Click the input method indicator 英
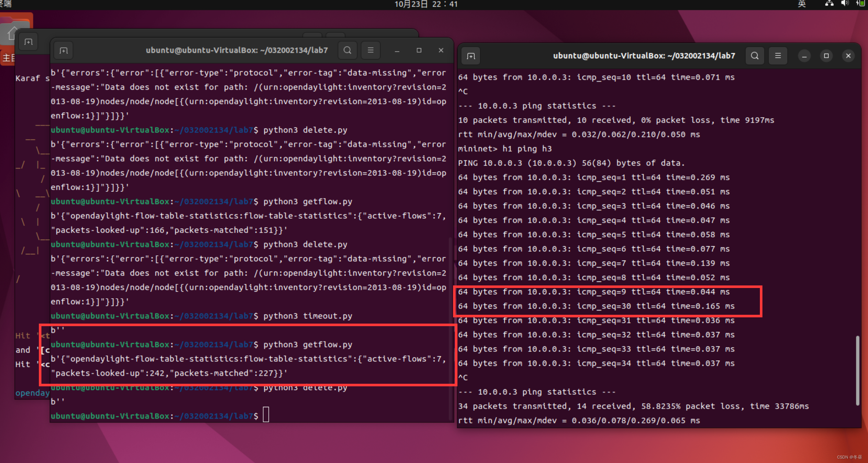The height and width of the screenshot is (463, 868). [x=802, y=4]
